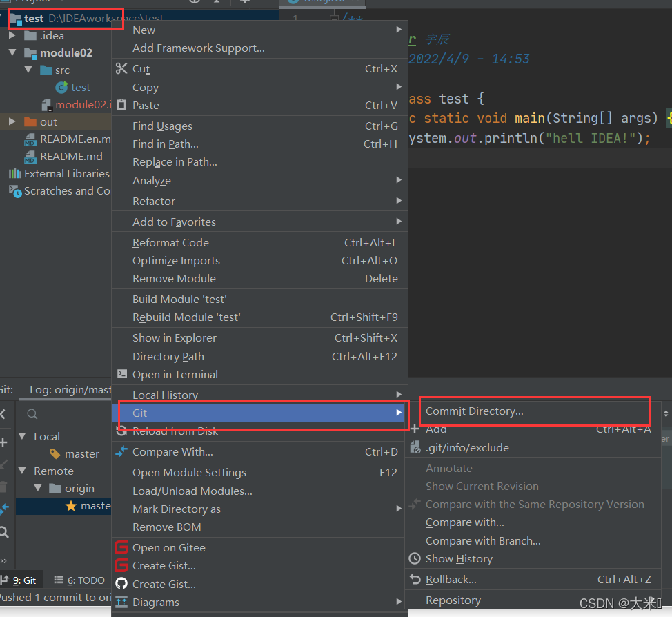The image size is (672, 617).
Task: Collapse the Remote branches arrow
Action: [x=22, y=471]
